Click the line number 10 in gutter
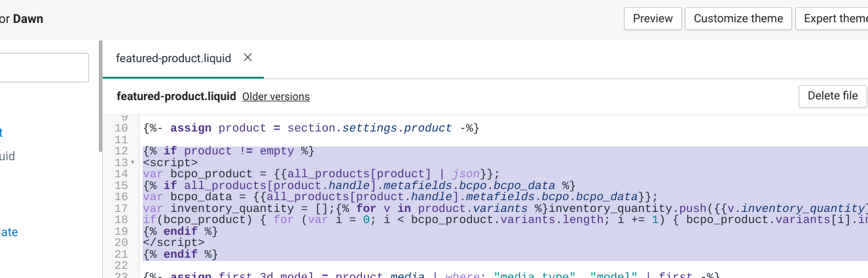This screenshot has width=868, height=278. pyautogui.click(x=121, y=128)
